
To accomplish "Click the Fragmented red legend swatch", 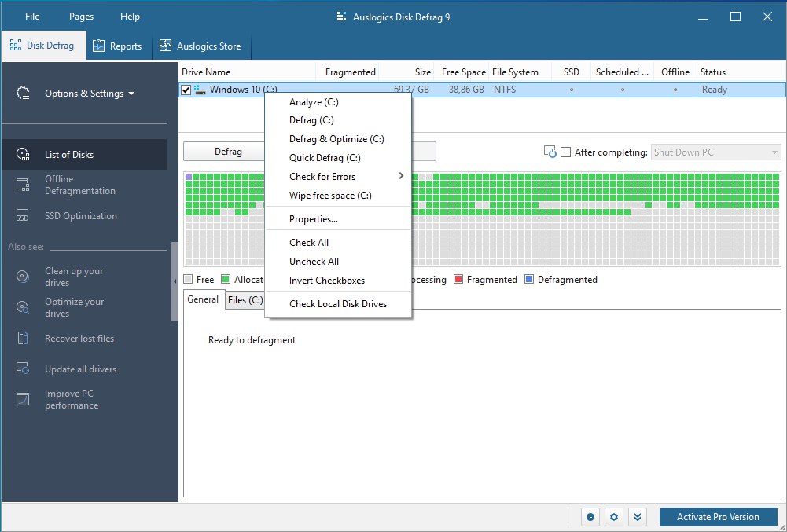I will point(458,280).
